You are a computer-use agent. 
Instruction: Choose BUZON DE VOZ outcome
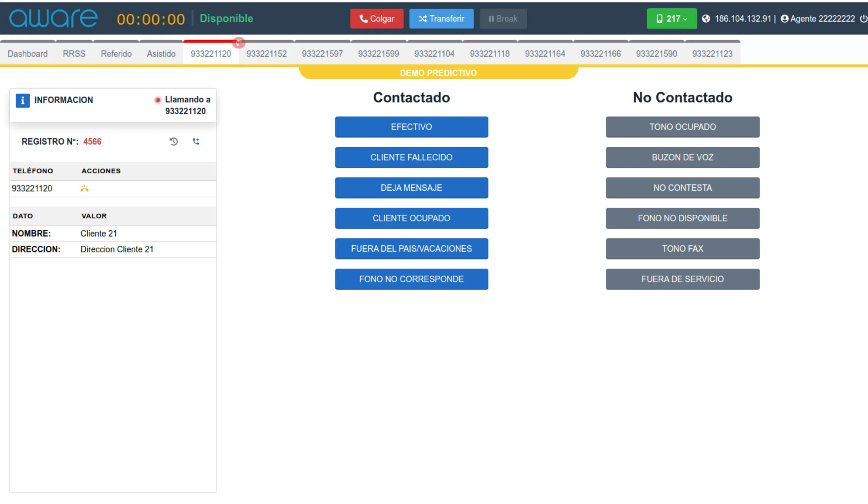pyautogui.click(x=683, y=157)
